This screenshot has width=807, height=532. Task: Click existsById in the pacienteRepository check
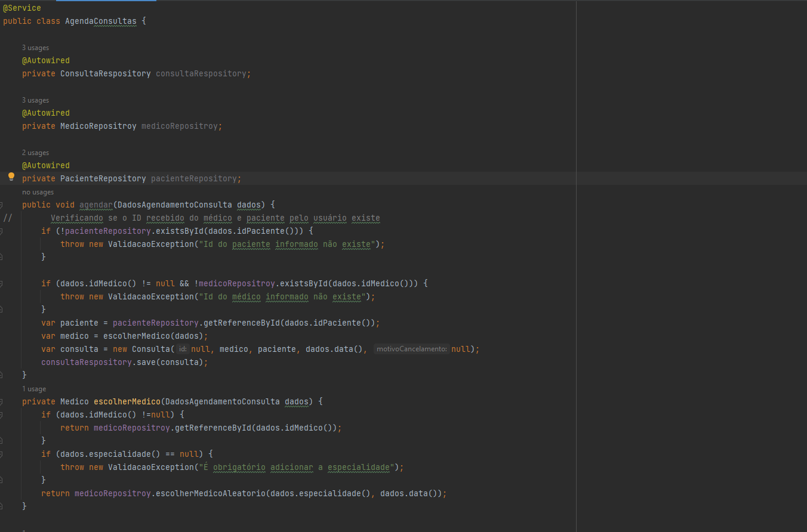(180, 231)
